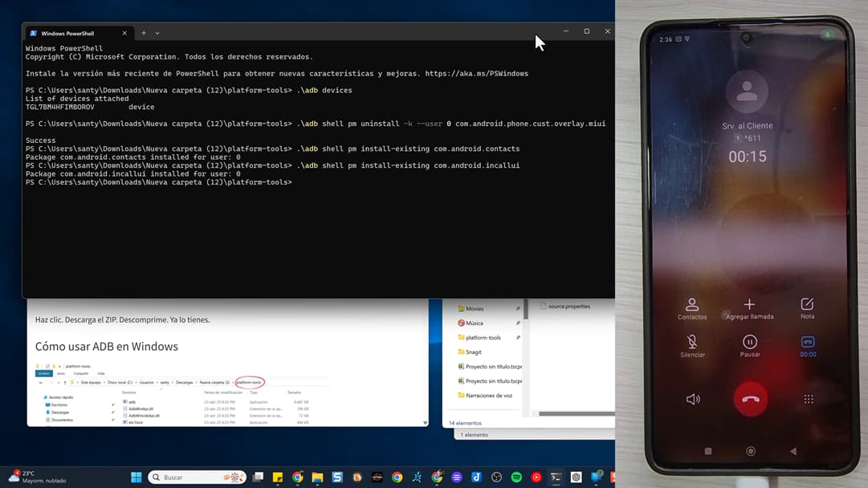The width and height of the screenshot is (868, 488).
Task: Open Música folder in Explorer sidebar
Action: (x=475, y=323)
